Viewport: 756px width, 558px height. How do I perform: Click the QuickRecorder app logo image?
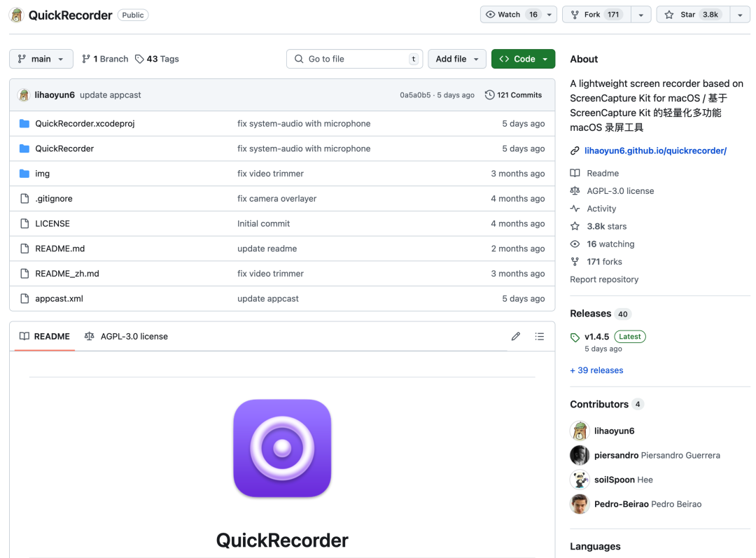(x=282, y=448)
